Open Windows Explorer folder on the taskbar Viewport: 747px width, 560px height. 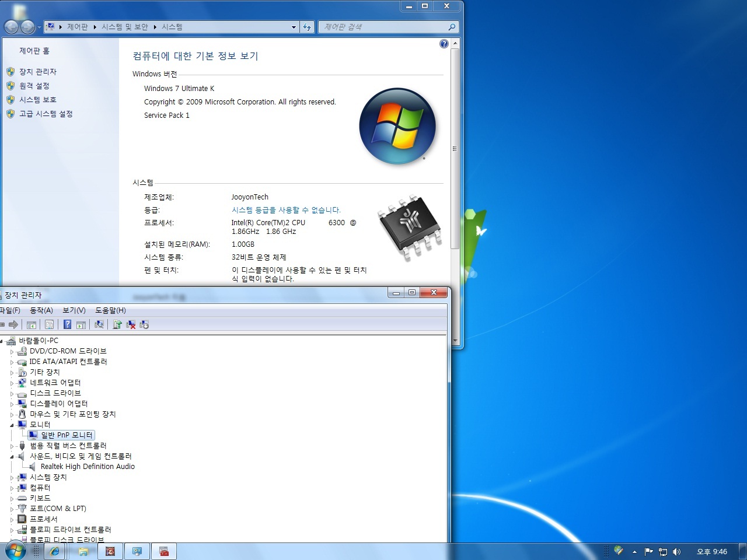[x=83, y=551]
